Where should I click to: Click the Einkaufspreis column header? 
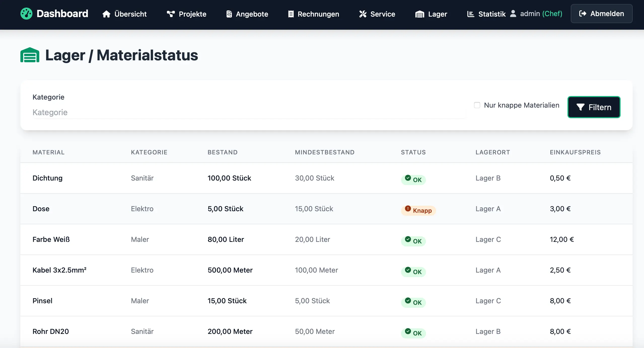575,152
